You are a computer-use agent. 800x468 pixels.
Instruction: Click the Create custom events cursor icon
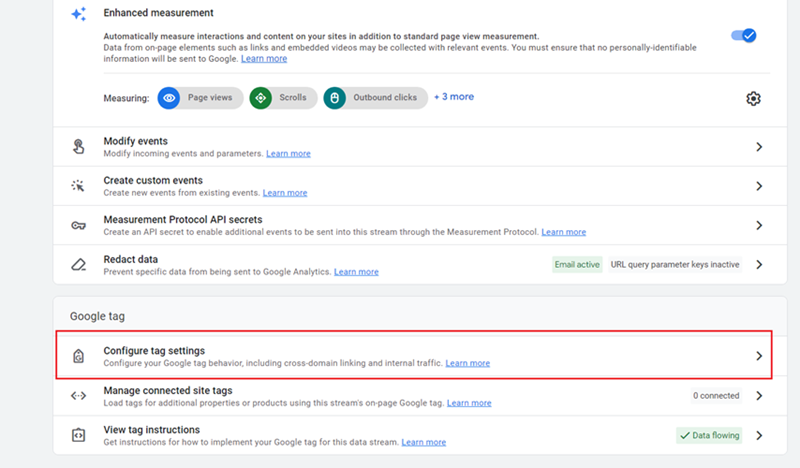[78, 186]
